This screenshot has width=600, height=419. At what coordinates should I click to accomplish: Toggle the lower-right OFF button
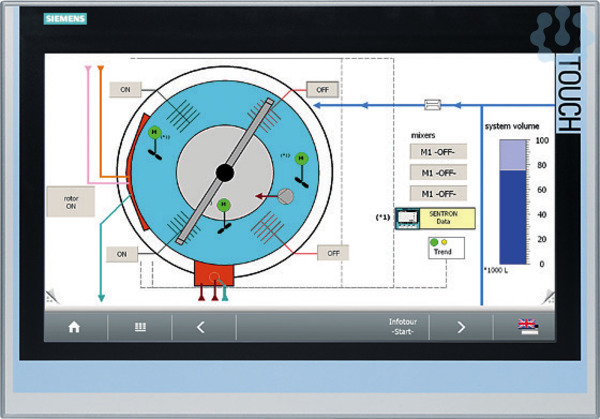coord(333,253)
